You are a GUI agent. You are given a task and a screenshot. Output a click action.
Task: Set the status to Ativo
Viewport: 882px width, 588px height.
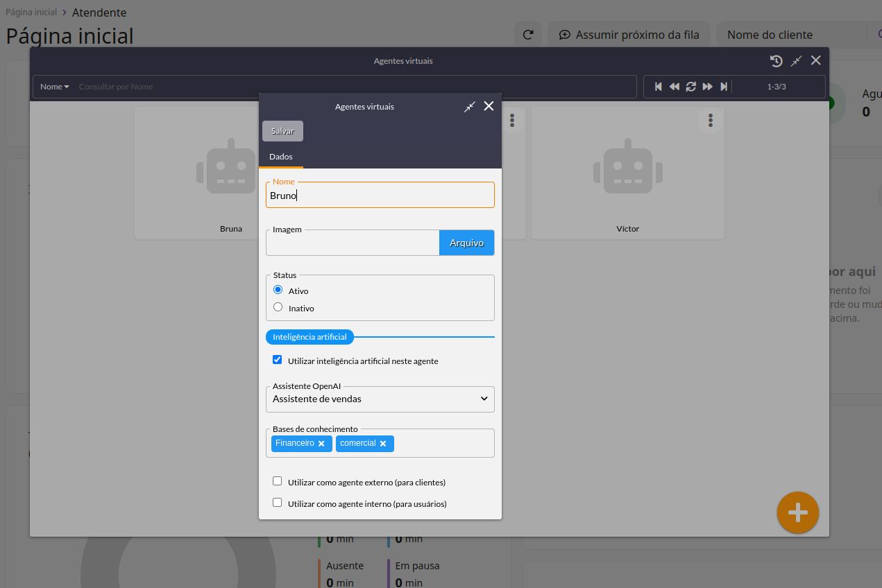[278, 290]
